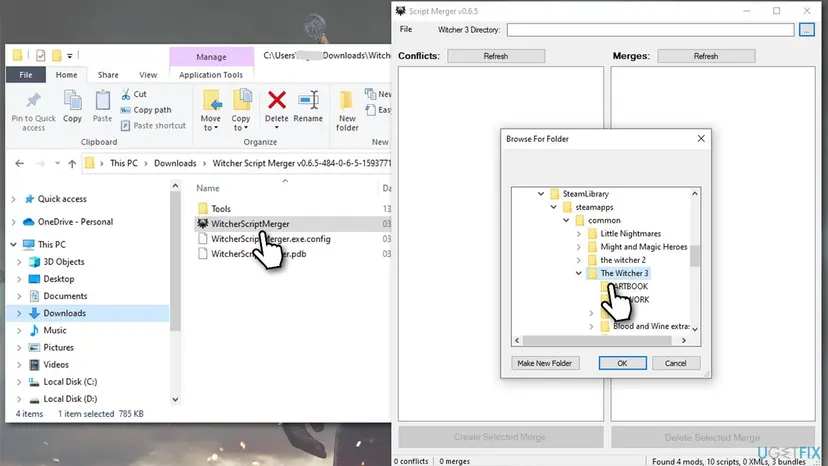The image size is (828, 466).
Task: Open the Application Tools tab
Action: (211, 75)
